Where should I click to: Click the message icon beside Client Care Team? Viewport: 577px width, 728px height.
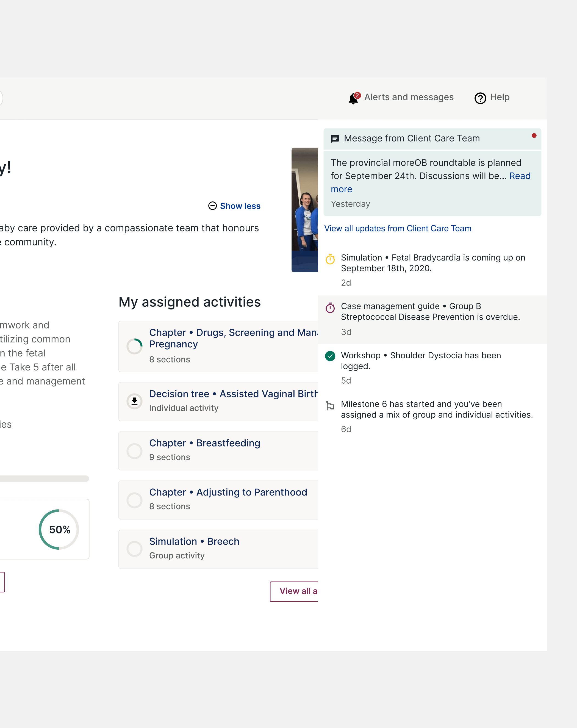pos(335,139)
